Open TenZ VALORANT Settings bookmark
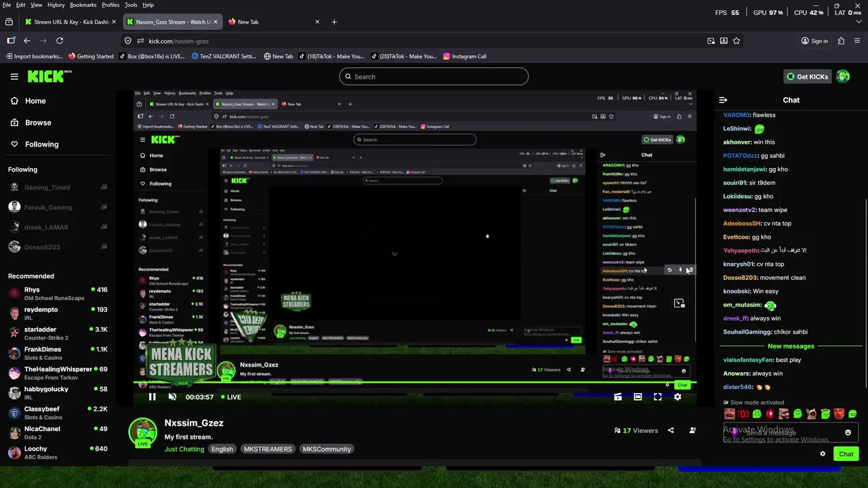The image size is (868, 488). (x=223, y=56)
